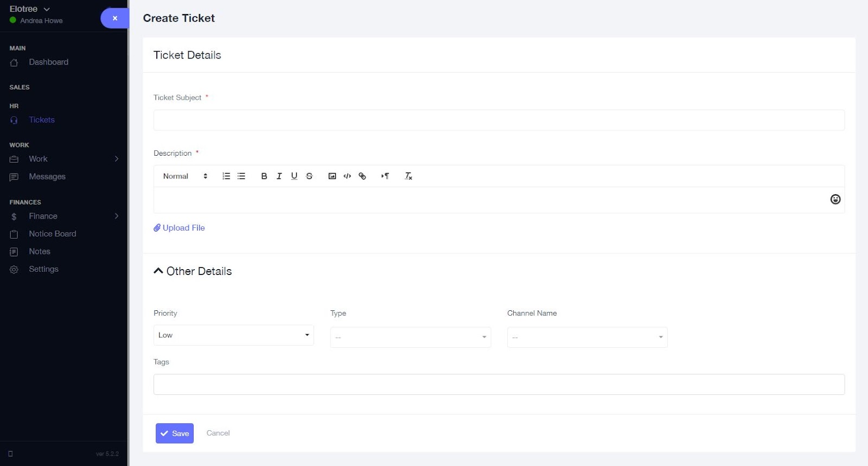
Task: Open the Priority dropdown showing Low
Action: (x=234, y=335)
